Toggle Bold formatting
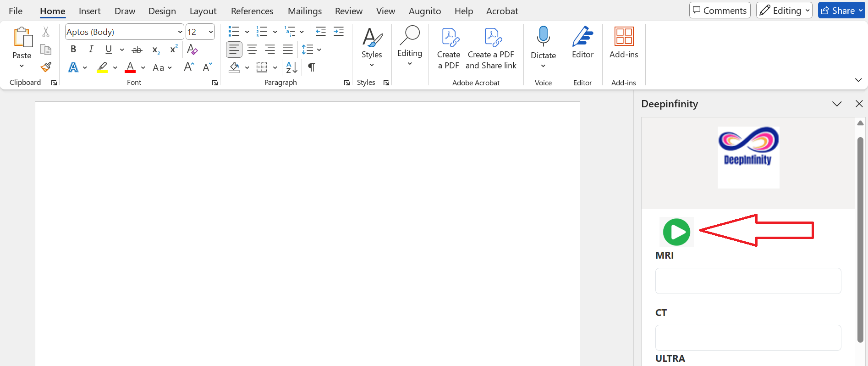868x366 pixels. (x=73, y=50)
